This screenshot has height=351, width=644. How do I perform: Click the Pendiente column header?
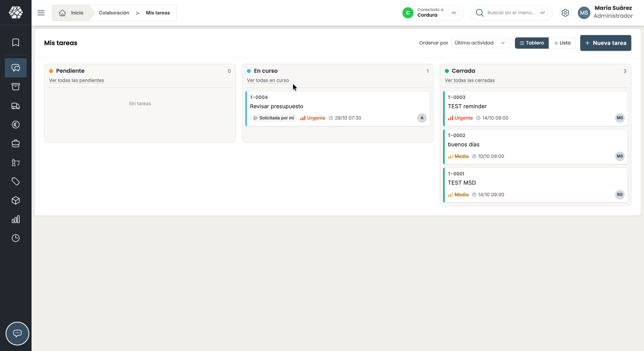[x=70, y=71]
